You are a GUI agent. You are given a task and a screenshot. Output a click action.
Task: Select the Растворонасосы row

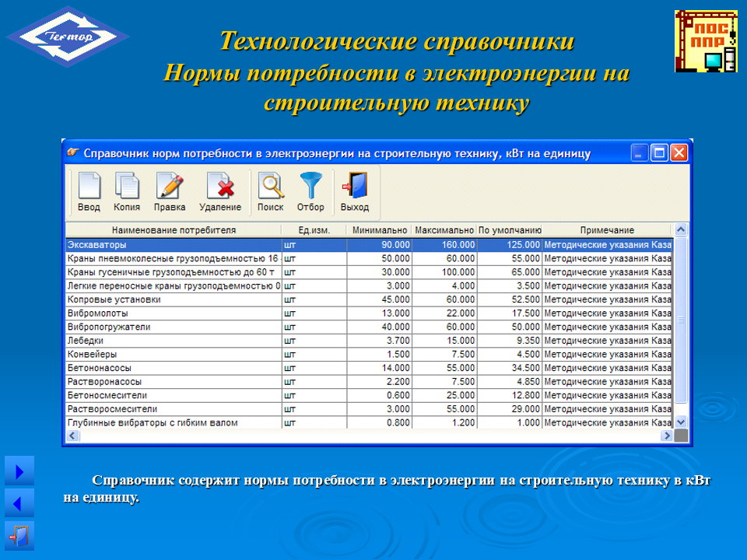click(369, 382)
